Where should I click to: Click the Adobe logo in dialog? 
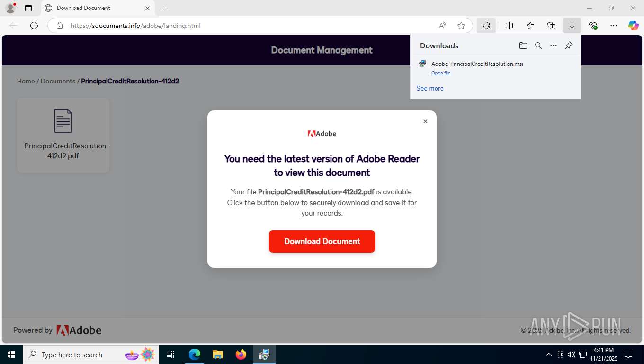(322, 134)
